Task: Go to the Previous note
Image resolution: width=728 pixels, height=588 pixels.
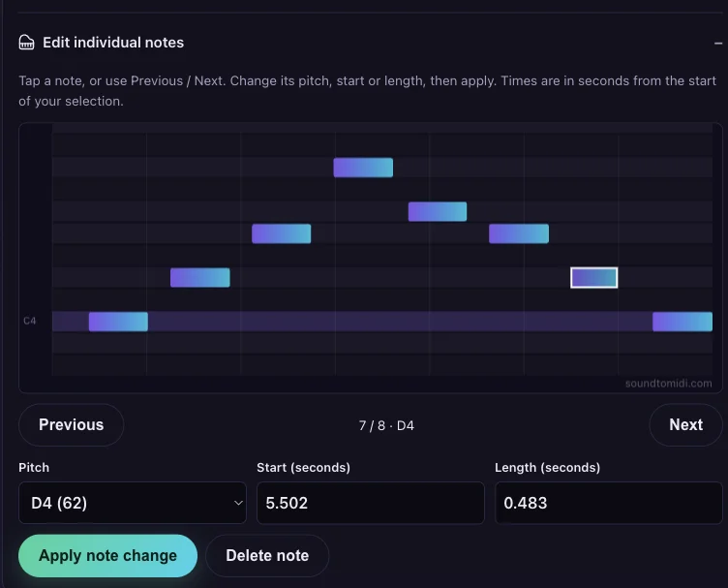Action: point(71,425)
